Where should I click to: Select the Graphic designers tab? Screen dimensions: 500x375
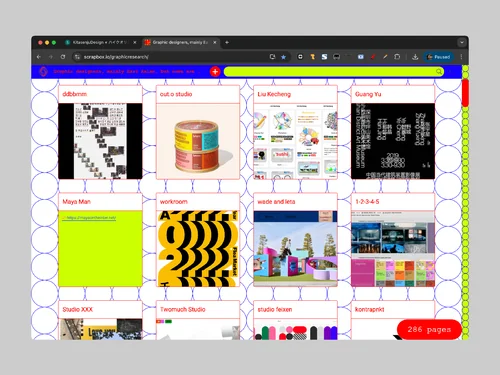pos(181,42)
